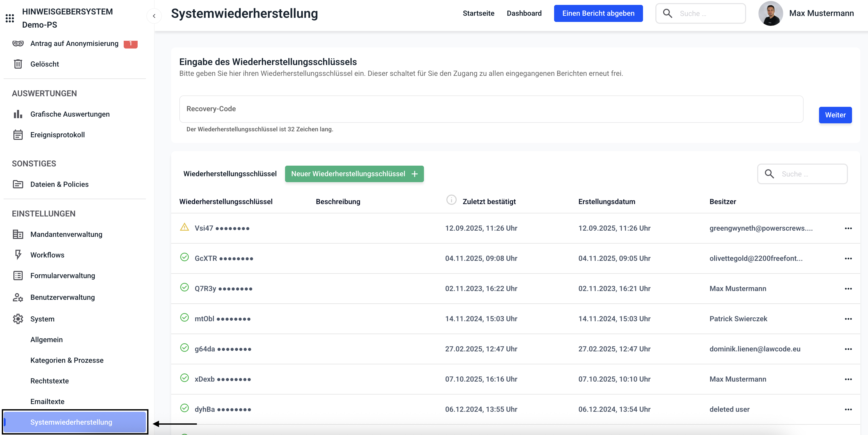
Task: Click the Grafische Auswertungen bar chart icon
Action: click(x=18, y=114)
